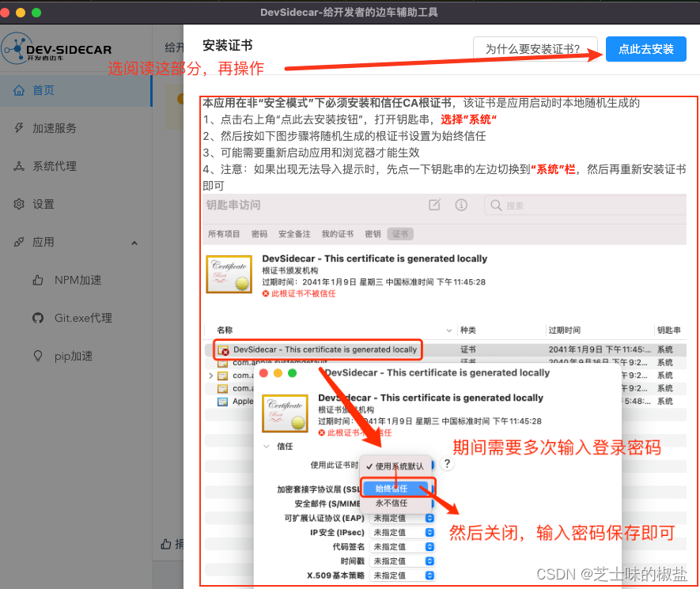Screen dimensions: 700x589
Task: Switch to the 安全备注 tab
Action: pyautogui.click(x=294, y=234)
